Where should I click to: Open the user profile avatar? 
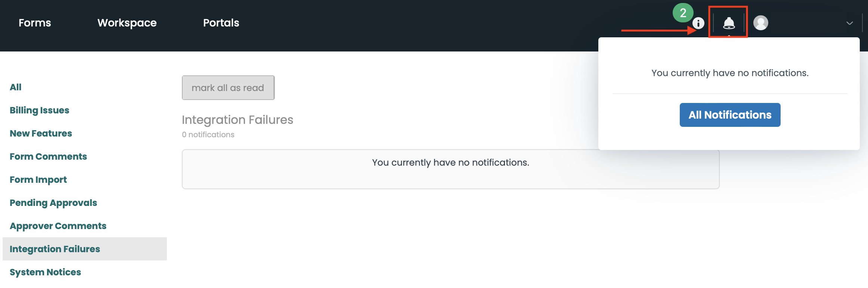coord(760,23)
